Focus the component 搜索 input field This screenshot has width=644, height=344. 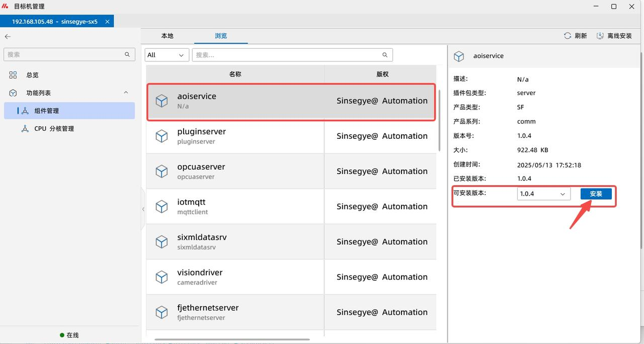point(287,55)
